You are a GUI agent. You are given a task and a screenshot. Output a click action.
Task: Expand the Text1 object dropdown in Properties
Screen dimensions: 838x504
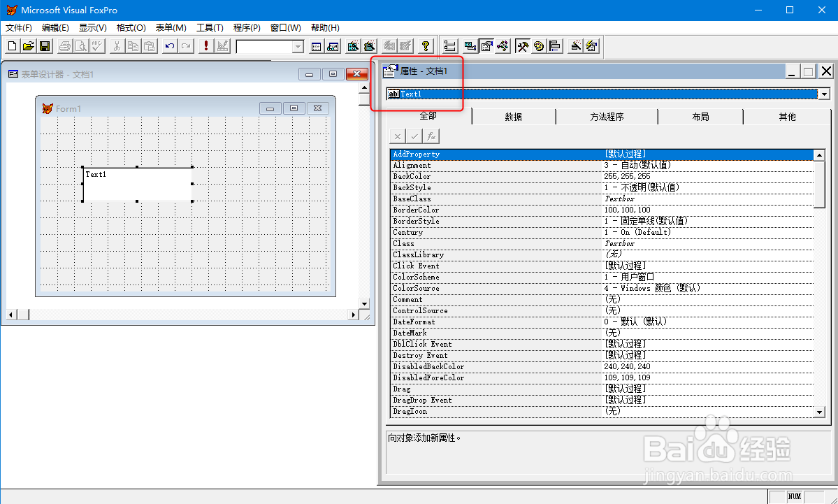click(823, 94)
